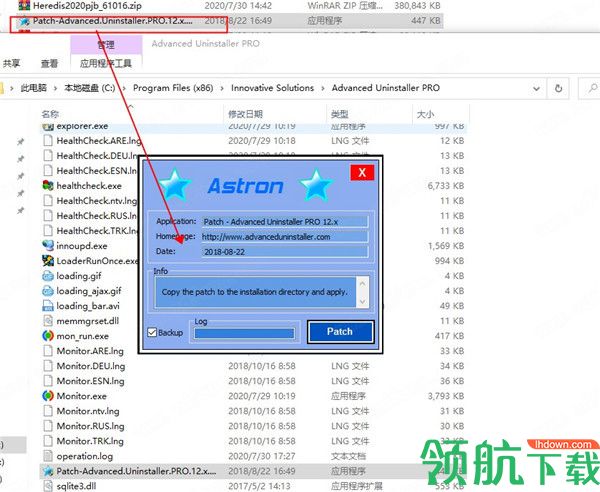Select operation.log file icon
This screenshot has height=492, width=600.
pos(47,456)
